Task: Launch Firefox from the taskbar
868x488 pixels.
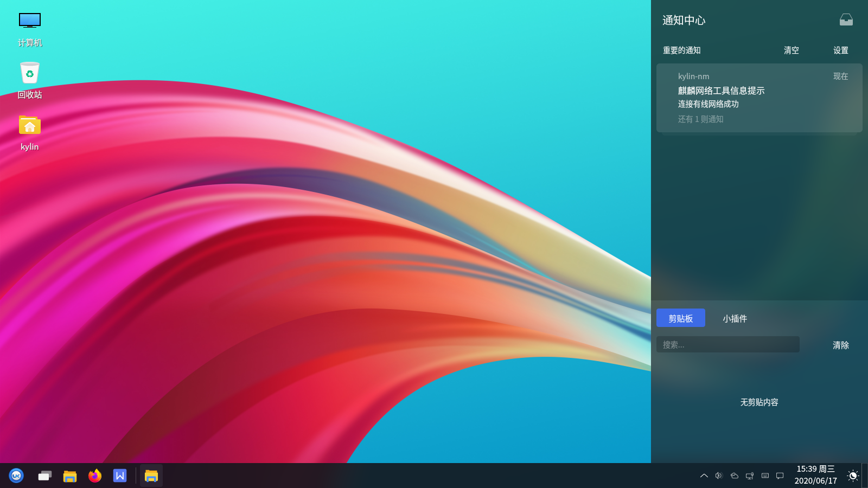Action: (95, 476)
